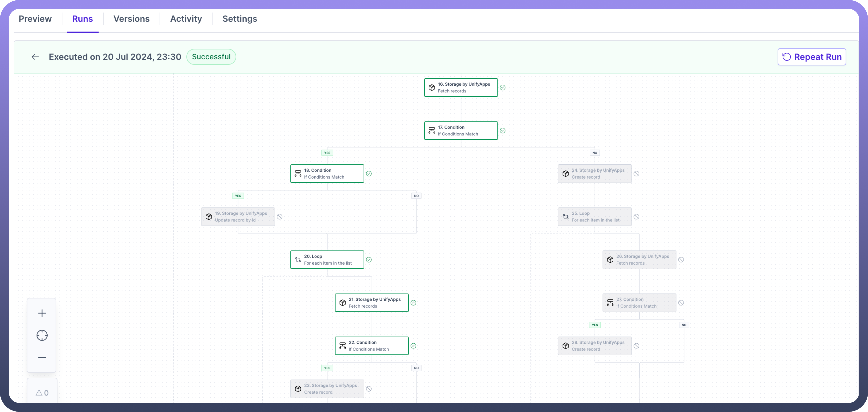Click skipped icon next to step 19
Viewport: 868px width, 412px height.
(280, 217)
